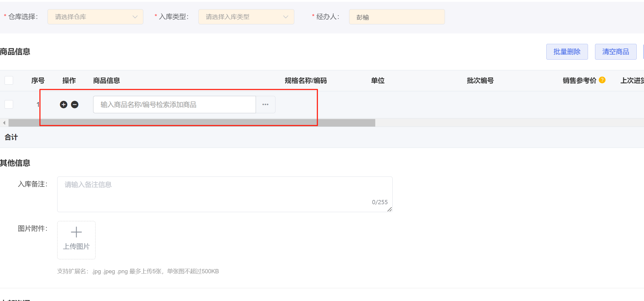Focus the 经办人 input field
Screen dimensions: 644x301
tap(397, 17)
